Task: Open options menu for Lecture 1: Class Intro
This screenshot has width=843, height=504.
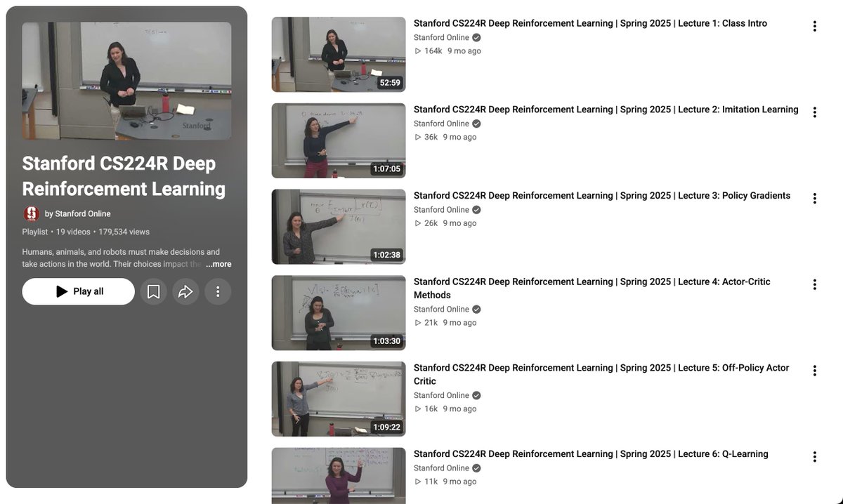Action: coord(815,26)
